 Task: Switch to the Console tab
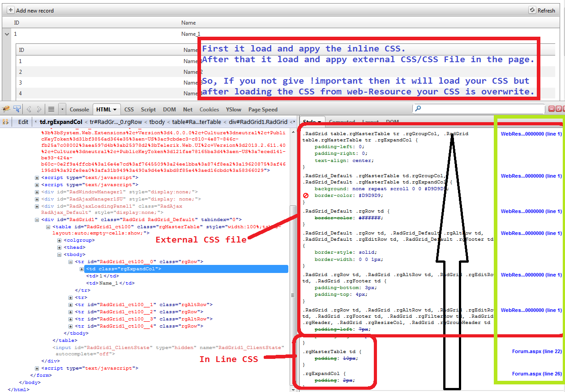tap(79, 109)
